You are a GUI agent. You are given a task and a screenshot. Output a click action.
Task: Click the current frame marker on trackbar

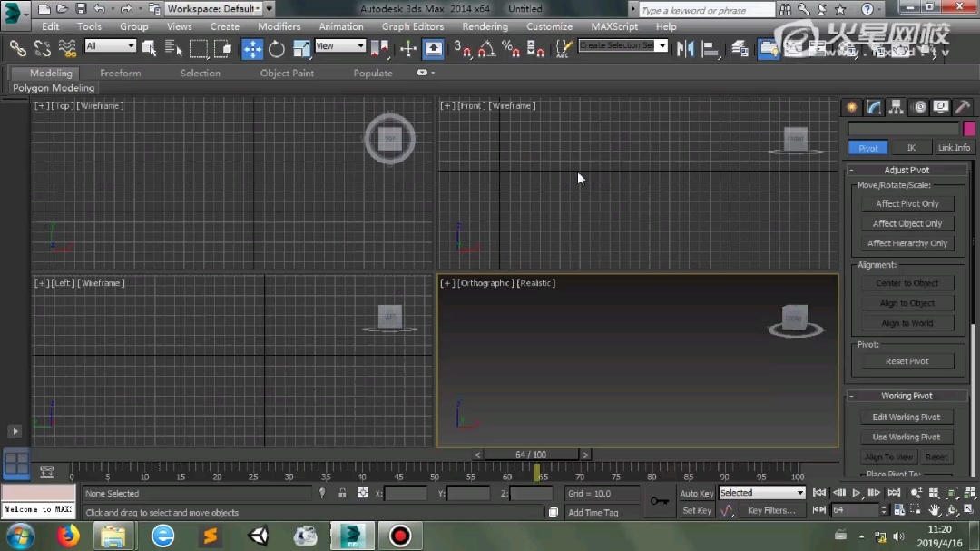[x=537, y=472]
